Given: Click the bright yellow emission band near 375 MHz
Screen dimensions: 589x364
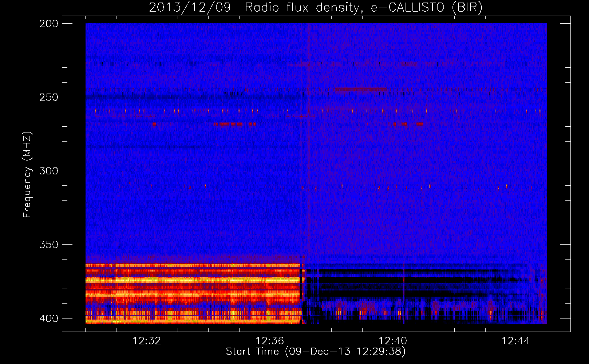Looking at the screenshot, I should pos(193,280).
